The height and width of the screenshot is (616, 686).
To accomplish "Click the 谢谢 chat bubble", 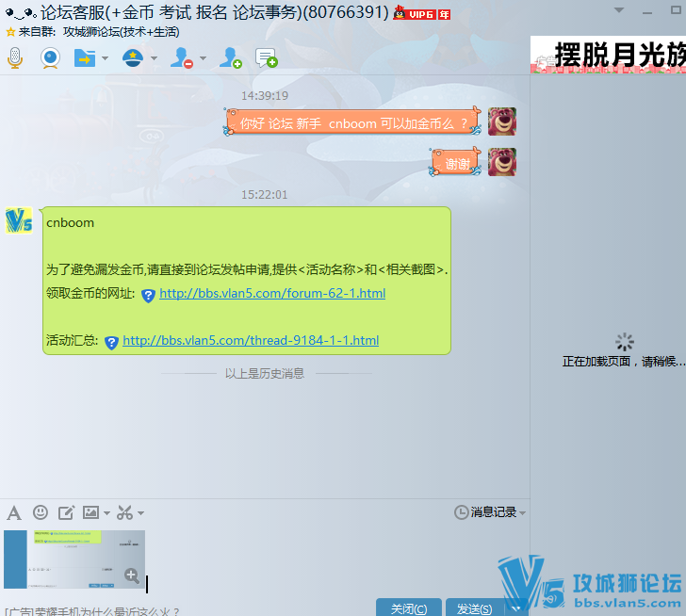I will click(x=455, y=163).
